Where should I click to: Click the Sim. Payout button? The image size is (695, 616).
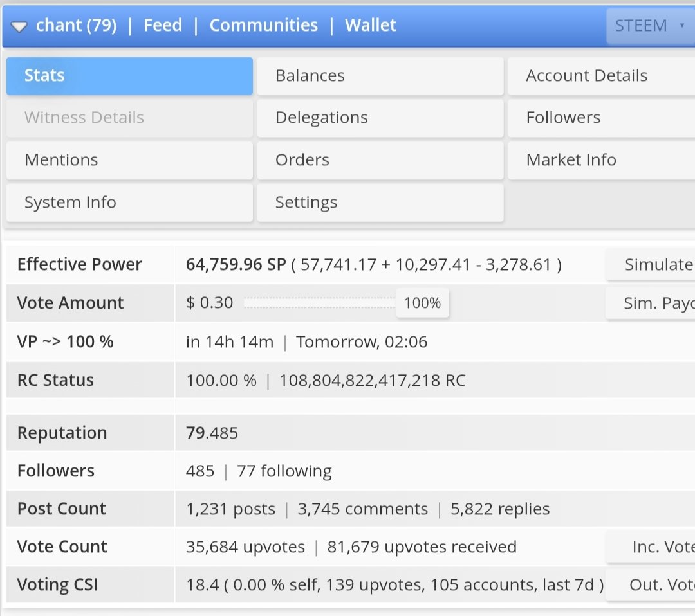650,303
